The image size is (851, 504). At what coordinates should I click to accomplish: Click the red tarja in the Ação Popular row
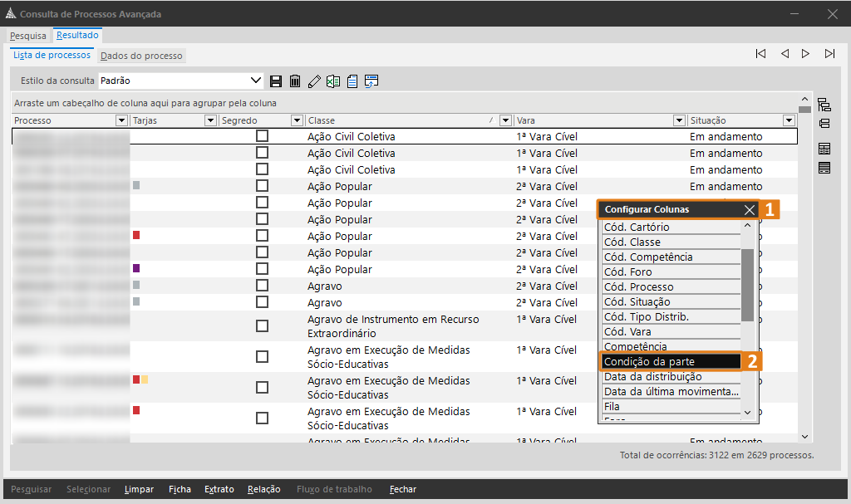(x=136, y=235)
